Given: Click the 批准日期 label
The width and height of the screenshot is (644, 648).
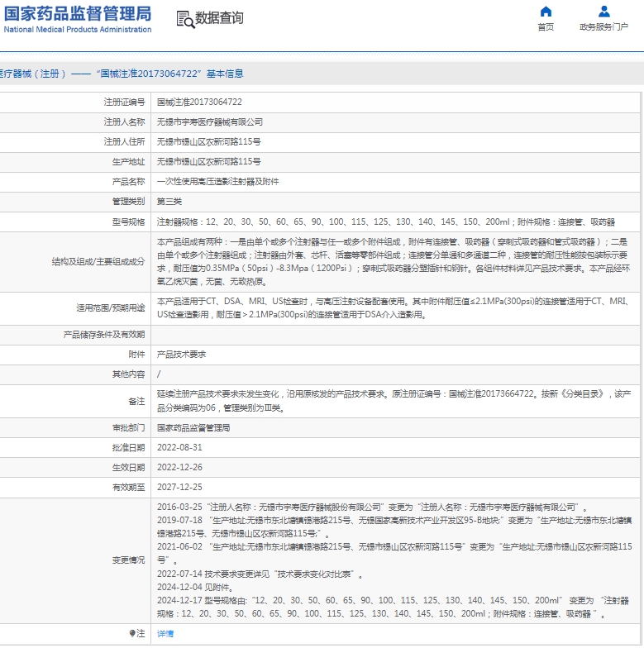Looking at the screenshot, I should pyautogui.click(x=129, y=448).
